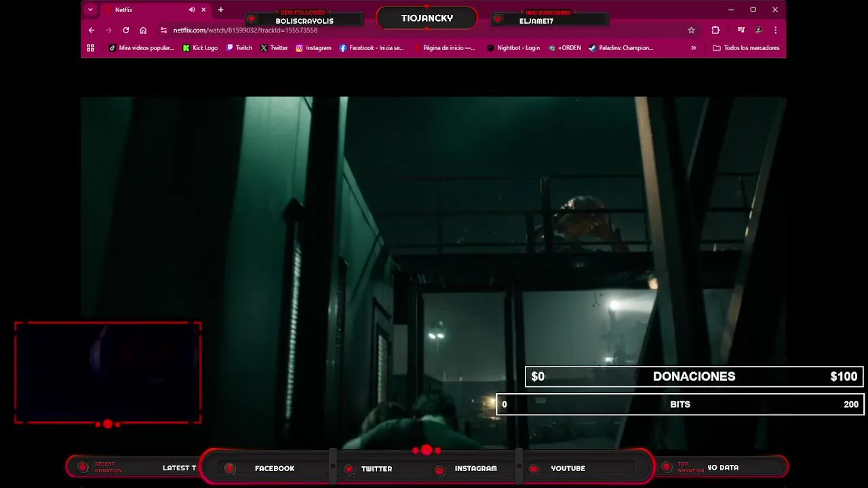Open the Twitch bookmark
This screenshot has width=868, height=488.
click(239, 48)
